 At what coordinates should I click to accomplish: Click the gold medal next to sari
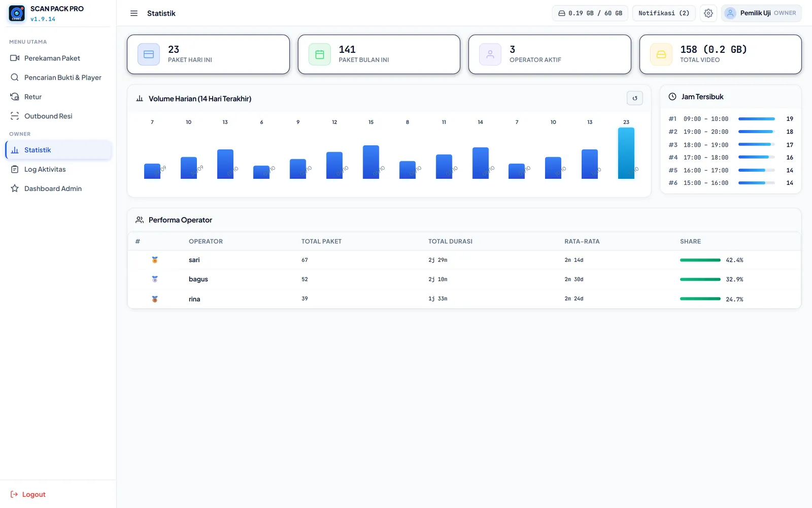click(x=155, y=260)
